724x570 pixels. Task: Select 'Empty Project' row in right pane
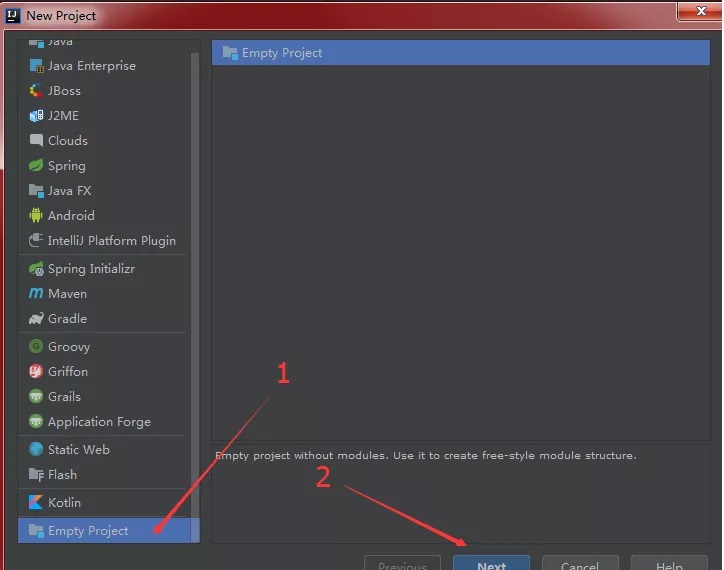tap(461, 53)
